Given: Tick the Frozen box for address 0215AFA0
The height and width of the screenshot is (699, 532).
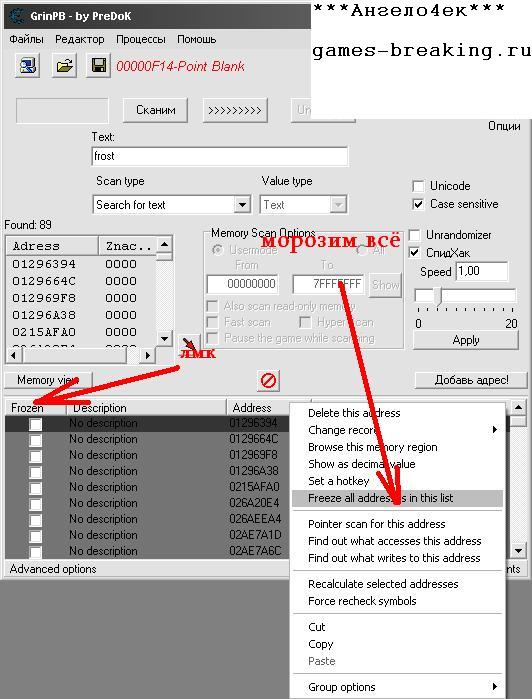Looking at the screenshot, I should pos(35,488).
